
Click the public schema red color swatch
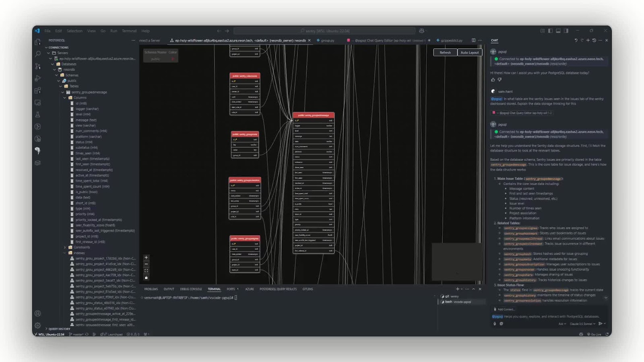(173, 59)
